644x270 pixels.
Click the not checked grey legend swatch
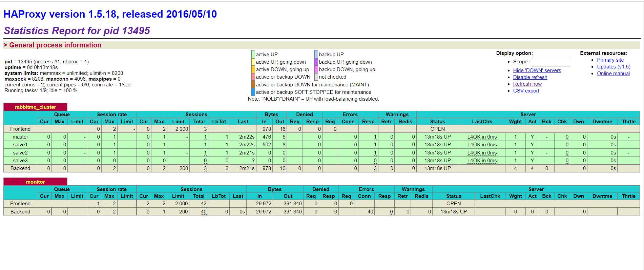coord(316,77)
